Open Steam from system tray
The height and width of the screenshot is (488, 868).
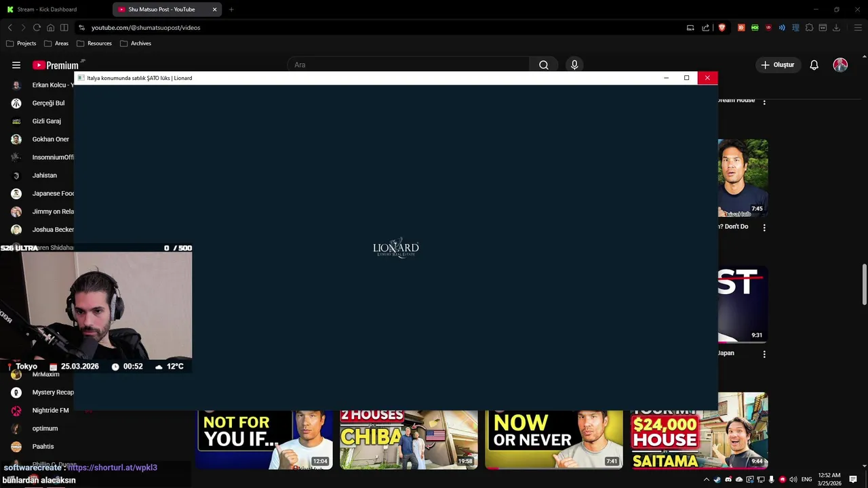(717, 480)
